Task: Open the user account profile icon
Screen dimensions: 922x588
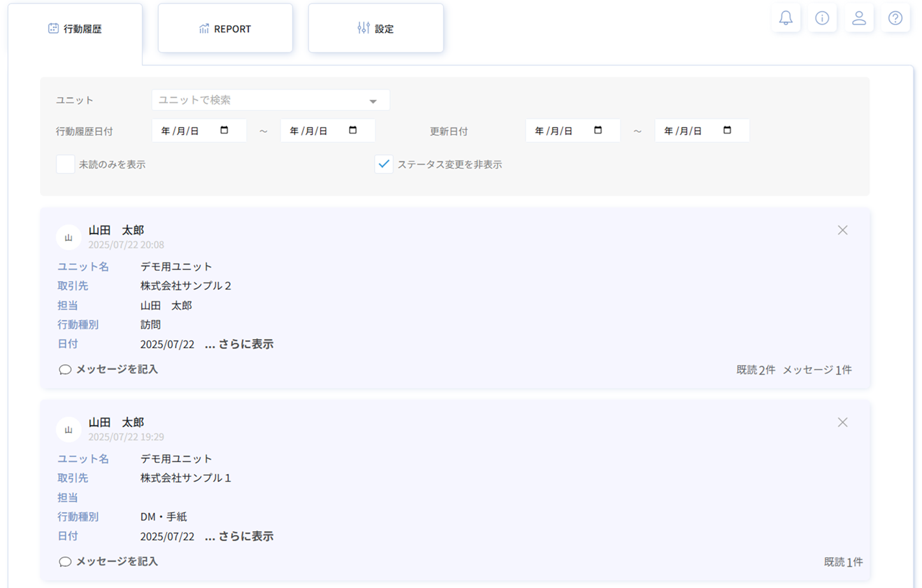Action: click(859, 18)
